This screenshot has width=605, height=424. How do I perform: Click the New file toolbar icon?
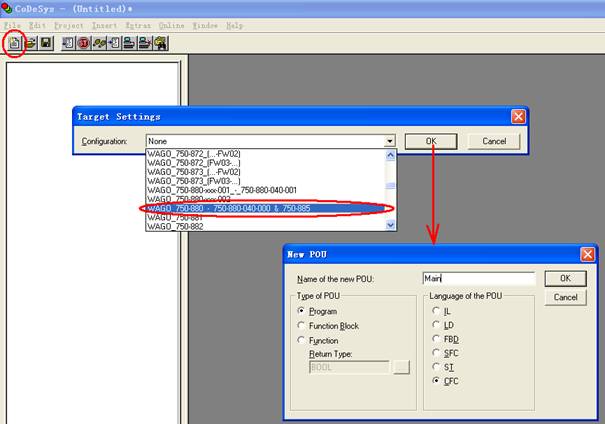coord(15,43)
